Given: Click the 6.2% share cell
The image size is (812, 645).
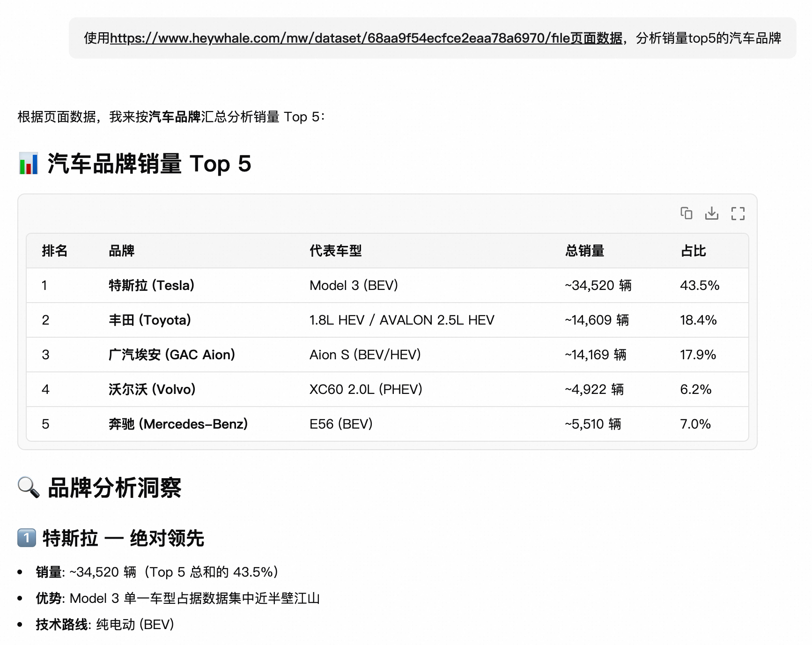Looking at the screenshot, I should tap(696, 389).
